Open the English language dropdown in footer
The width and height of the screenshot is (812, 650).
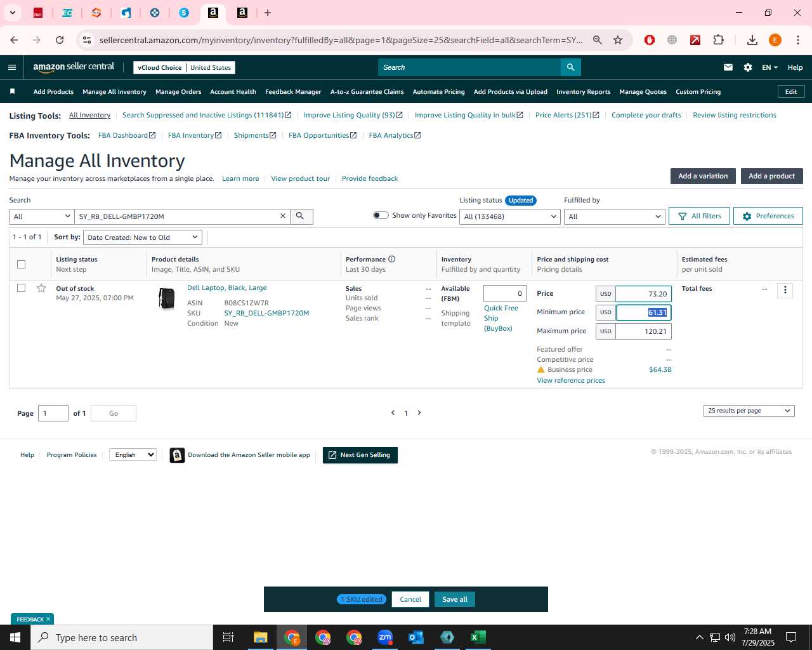pos(133,454)
